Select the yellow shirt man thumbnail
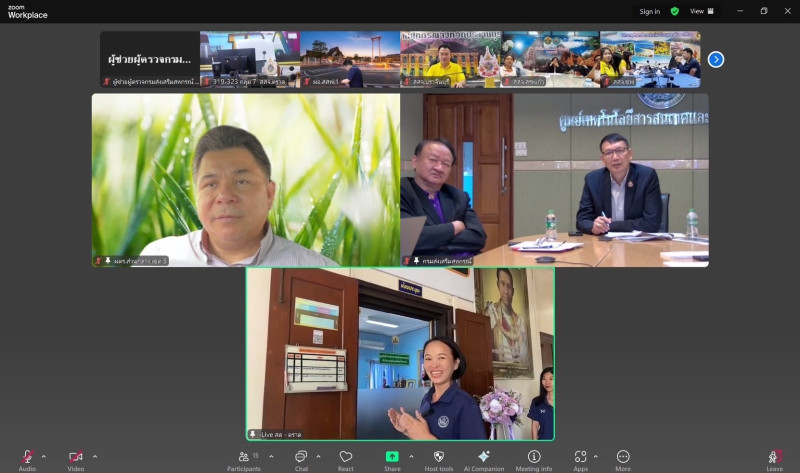 click(450, 59)
